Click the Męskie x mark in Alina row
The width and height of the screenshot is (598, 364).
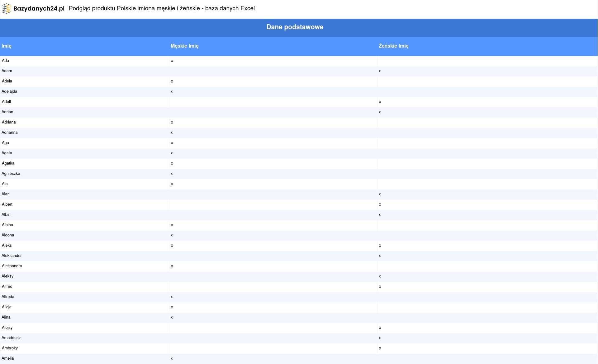172,318
